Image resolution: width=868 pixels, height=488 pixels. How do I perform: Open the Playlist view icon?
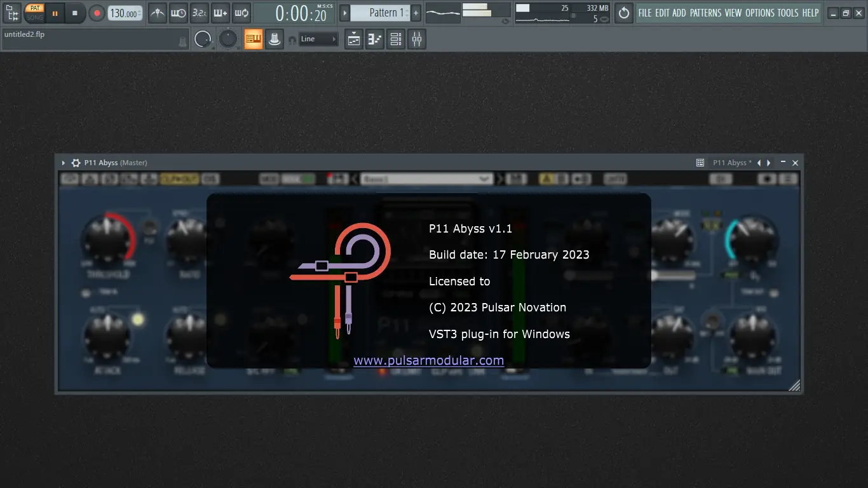click(354, 39)
